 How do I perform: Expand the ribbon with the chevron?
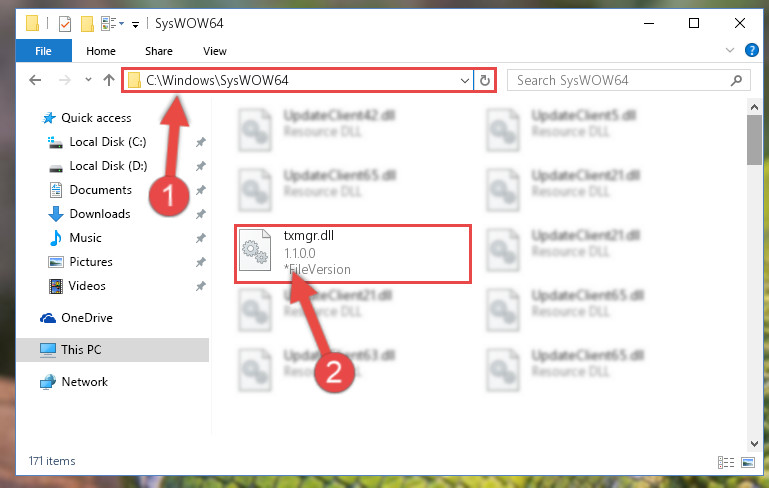pyautogui.click(x=730, y=50)
